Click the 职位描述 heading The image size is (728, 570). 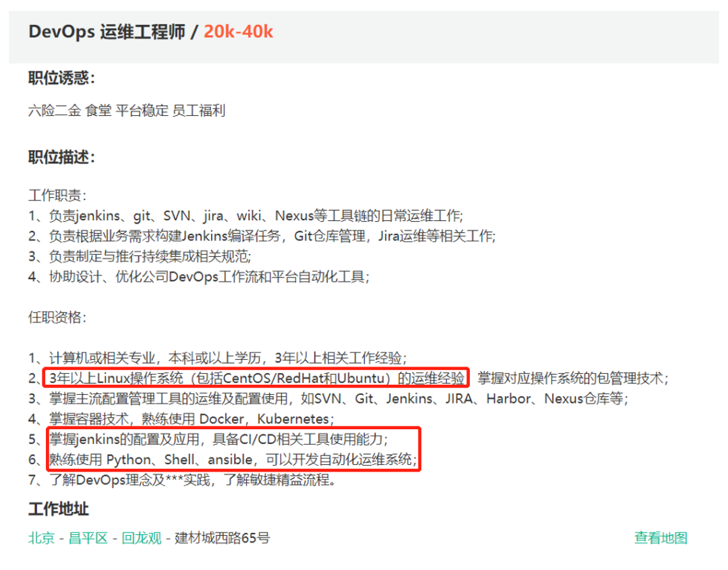(61, 157)
